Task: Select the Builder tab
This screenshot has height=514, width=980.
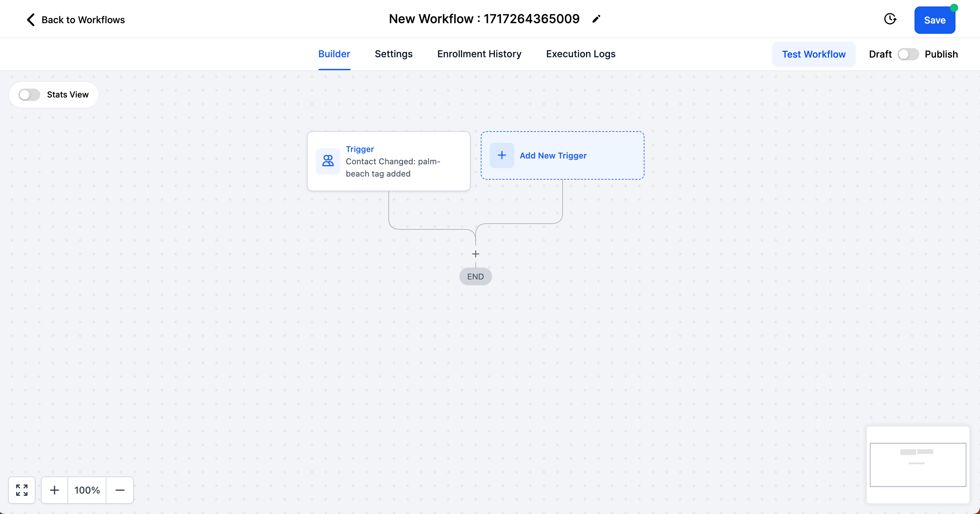Action: click(x=334, y=54)
